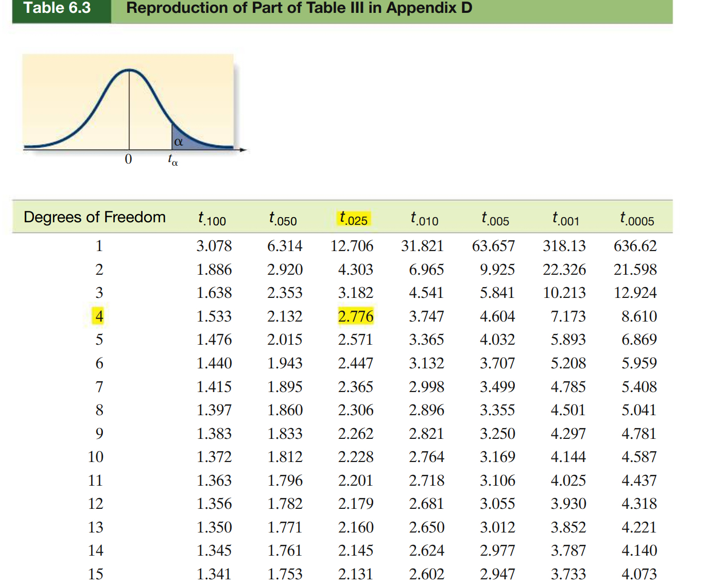Click the Degrees of Freedom column header

coord(95,217)
